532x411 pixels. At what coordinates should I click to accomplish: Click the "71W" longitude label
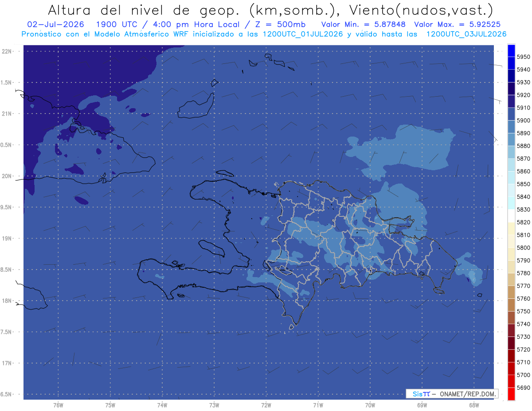318,405
